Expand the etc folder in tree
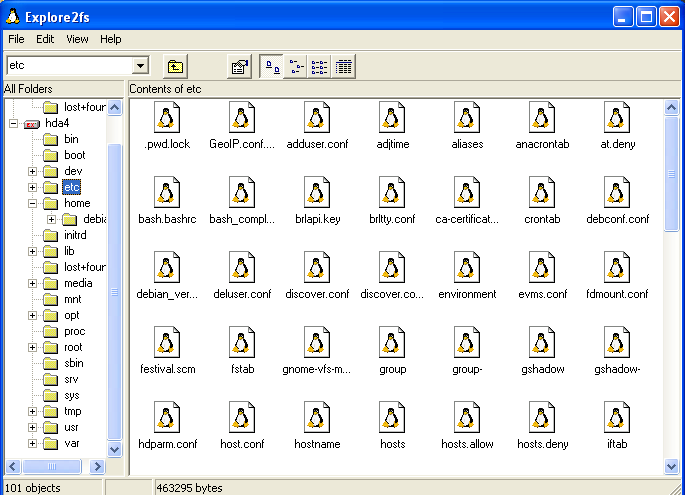This screenshot has height=495, width=685. [x=32, y=187]
